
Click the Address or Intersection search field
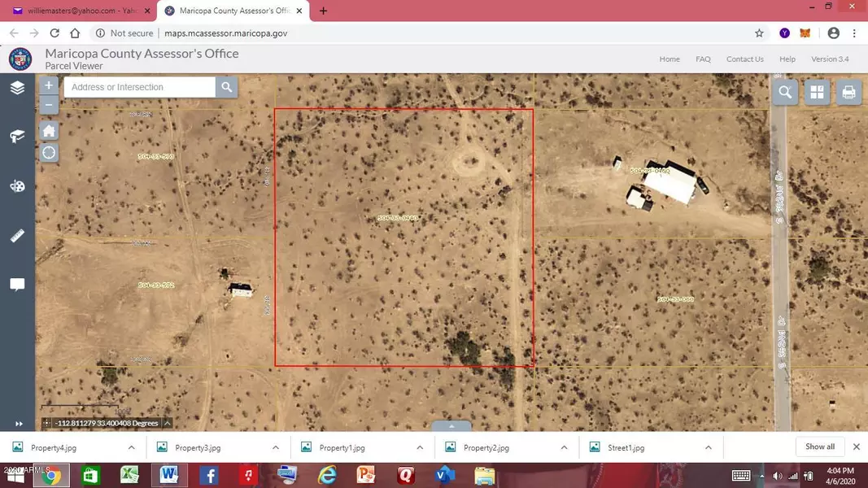(138, 87)
